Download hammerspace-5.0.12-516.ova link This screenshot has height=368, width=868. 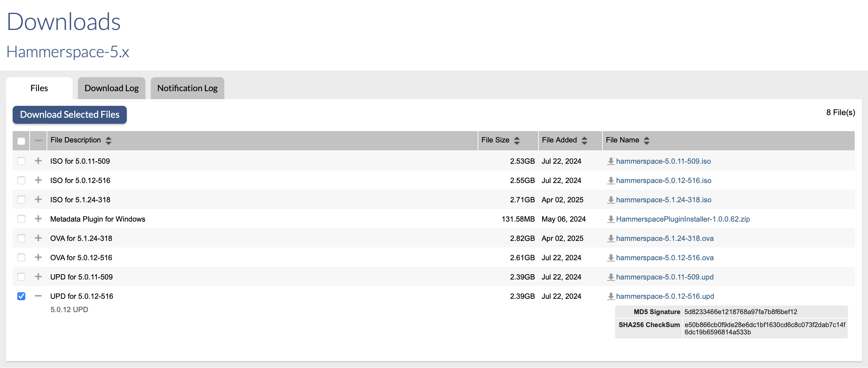coord(664,258)
